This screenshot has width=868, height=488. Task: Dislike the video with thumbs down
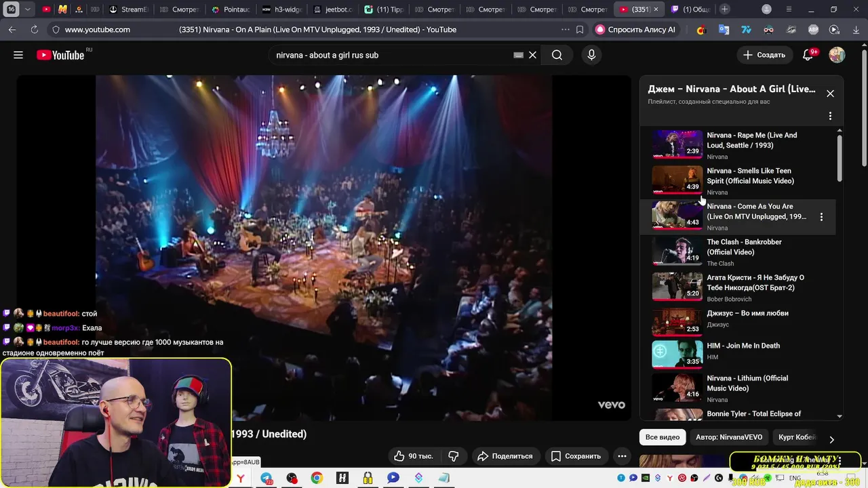(x=454, y=456)
